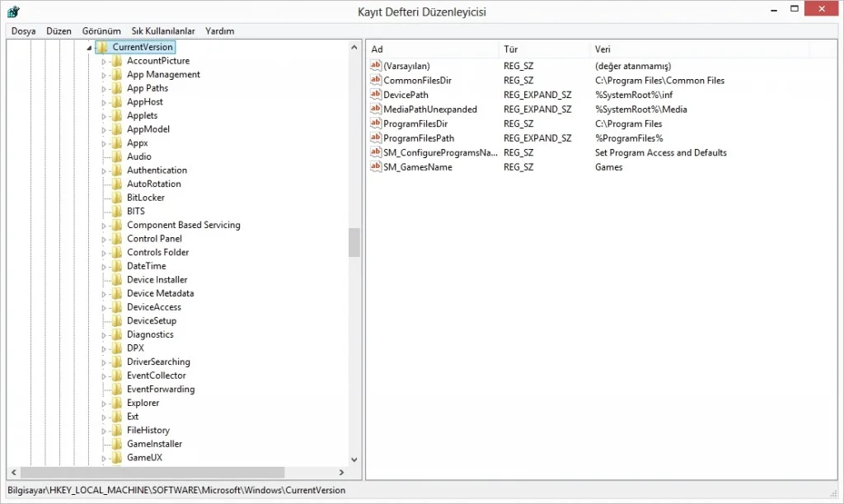
Task: Select the GameInstaller key
Action: (x=154, y=444)
